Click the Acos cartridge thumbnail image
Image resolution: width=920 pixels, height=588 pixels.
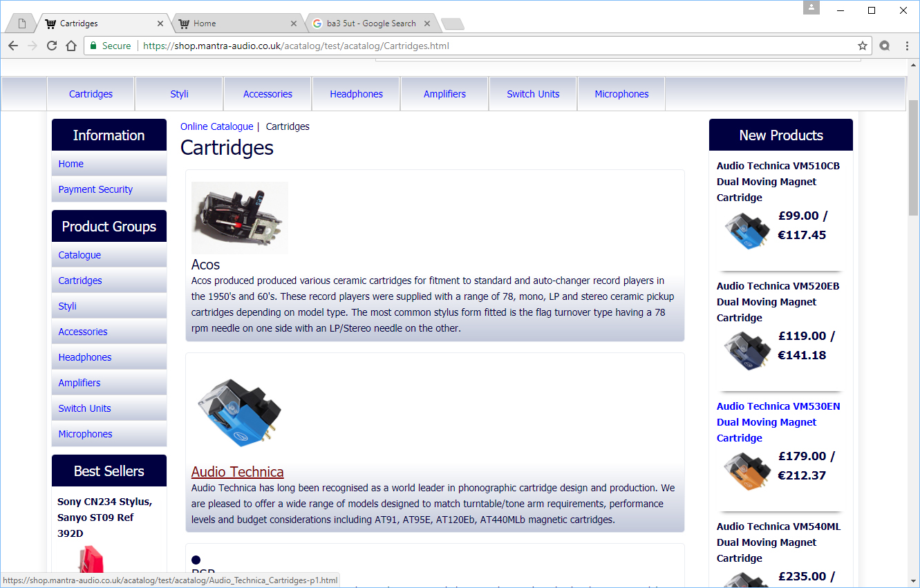(x=239, y=218)
